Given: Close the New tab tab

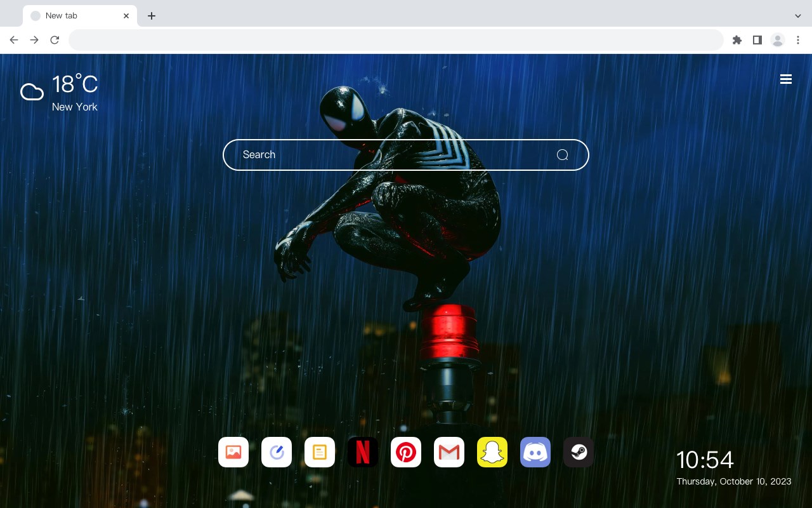Looking at the screenshot, I should point(126,16).
